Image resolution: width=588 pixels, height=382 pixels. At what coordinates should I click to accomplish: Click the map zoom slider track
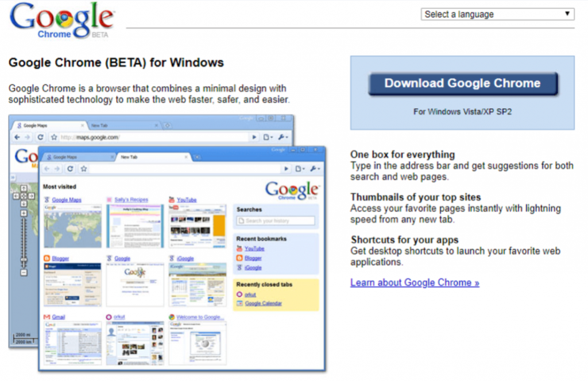pyautogui.click(x=24, y=243)
